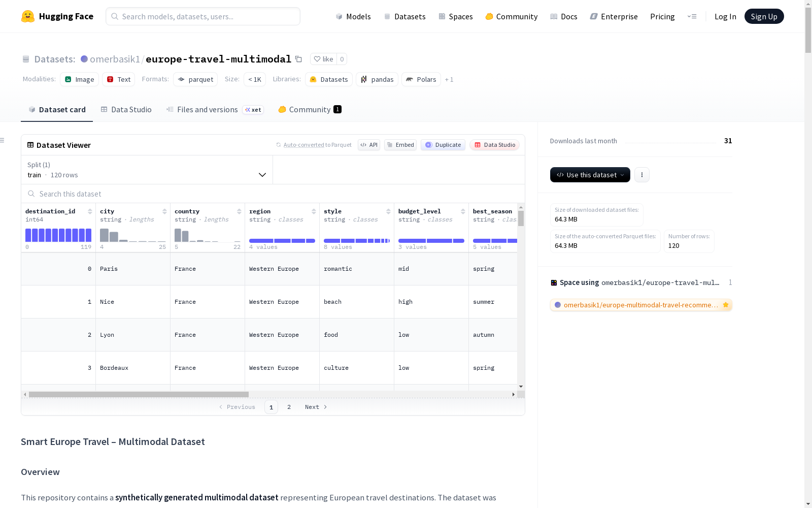This screenshot has height=508, width=812.
Task: Focus the top search models field
Action: [x=203, y=16]
